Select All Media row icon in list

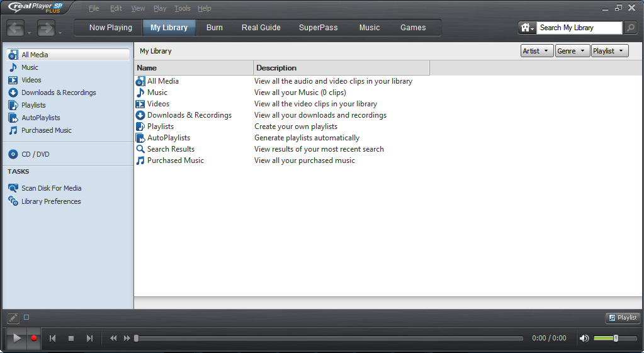(140, 81)
